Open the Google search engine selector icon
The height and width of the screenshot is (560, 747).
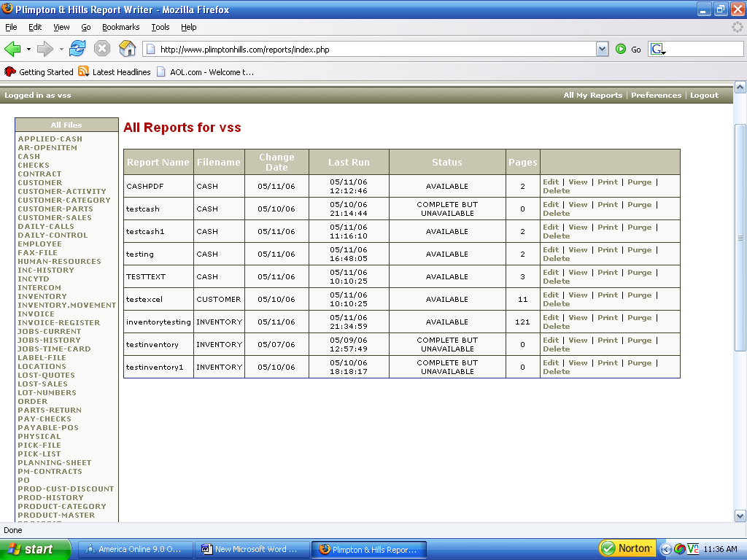click(x=658, y=49)
